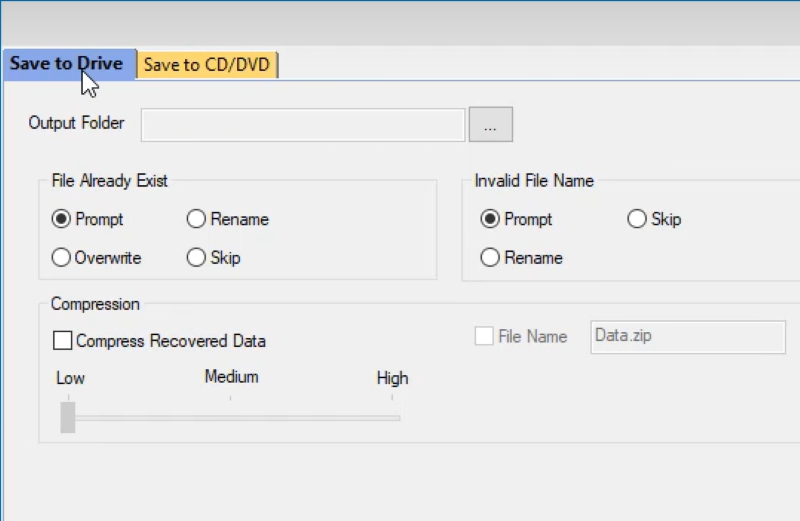Switch to the Save to Drive tab
800x521 pixels.
(70, 64)
